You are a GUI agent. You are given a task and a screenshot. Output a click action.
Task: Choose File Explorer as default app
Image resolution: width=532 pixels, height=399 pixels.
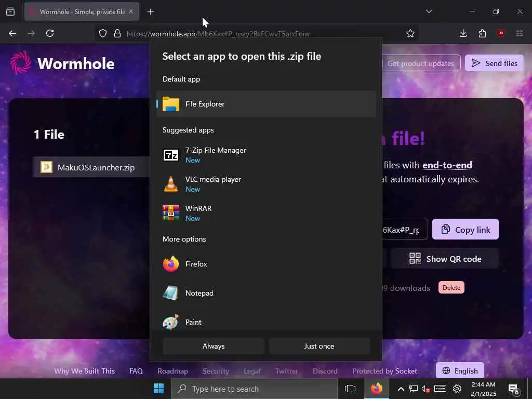(267, 104)
